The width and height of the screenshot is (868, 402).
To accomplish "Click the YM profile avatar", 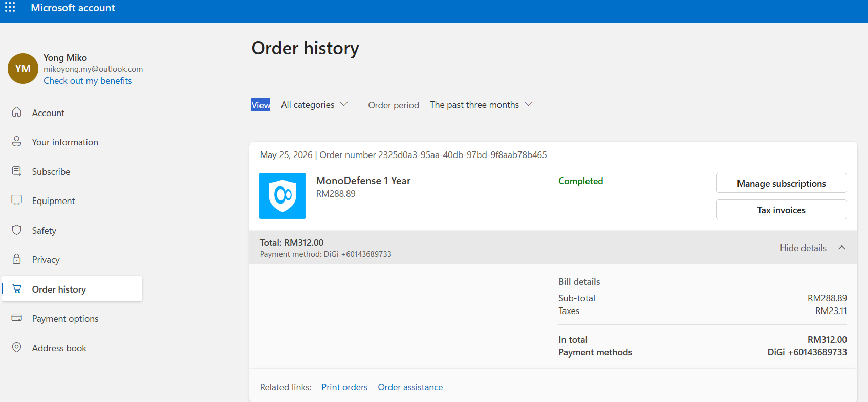I will tap(23, 69).
